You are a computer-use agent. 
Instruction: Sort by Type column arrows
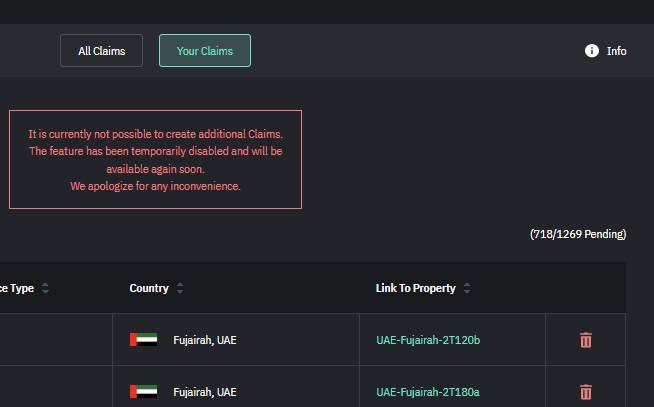coord(45,288)
